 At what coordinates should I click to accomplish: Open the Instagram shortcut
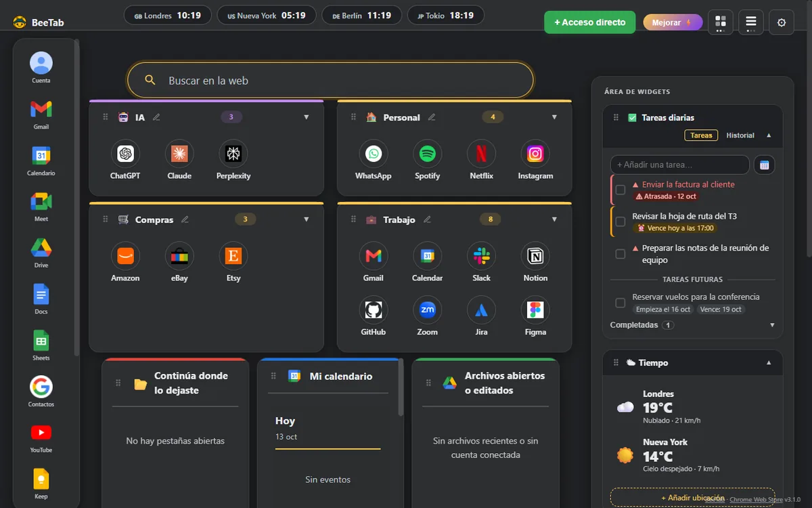[x=535, y=154]
